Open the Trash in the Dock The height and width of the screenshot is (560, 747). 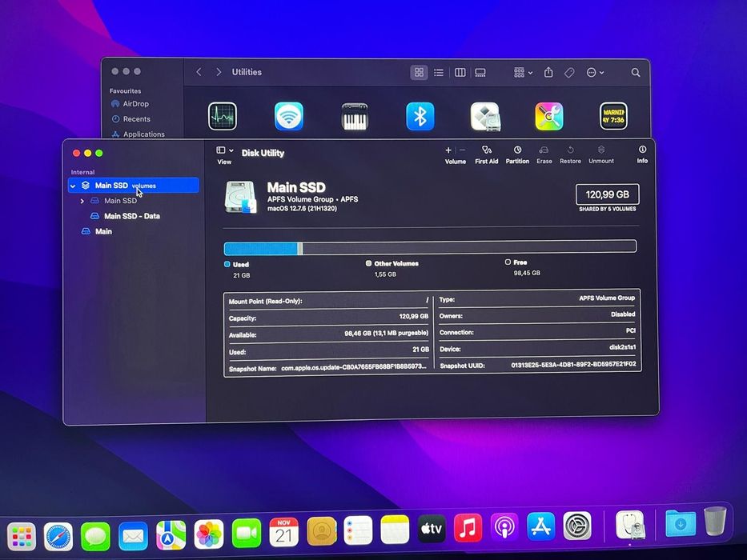[715, 521]
